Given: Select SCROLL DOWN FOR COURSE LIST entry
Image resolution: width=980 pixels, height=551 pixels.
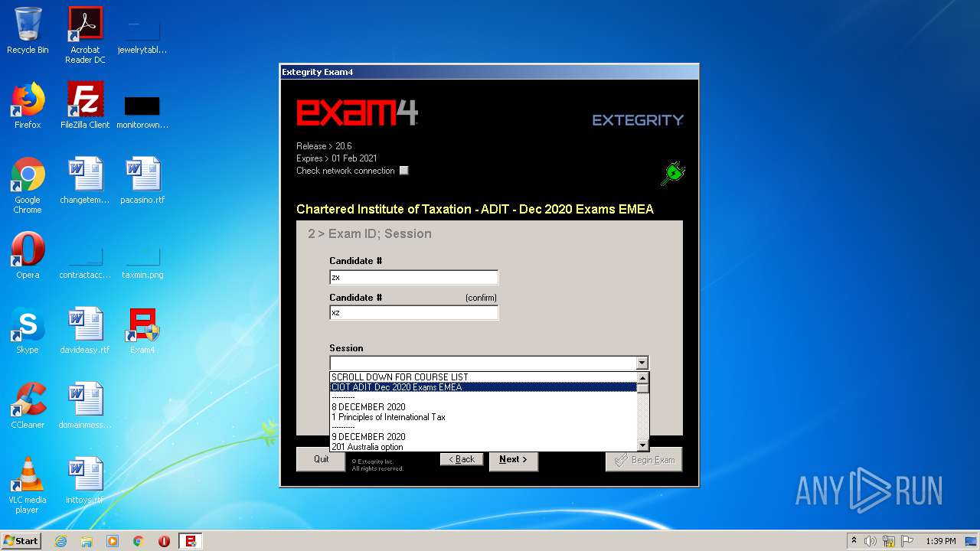Looking at the screenshot, I should [483, 377].
